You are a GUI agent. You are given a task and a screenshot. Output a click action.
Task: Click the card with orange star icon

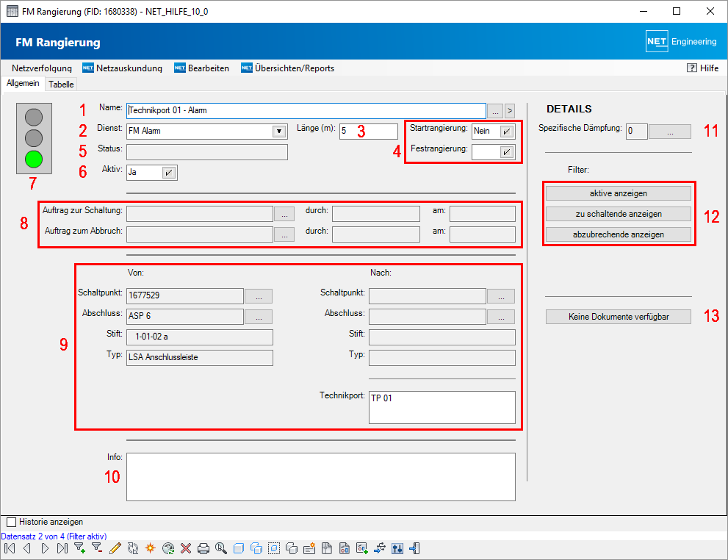point(309,548)
